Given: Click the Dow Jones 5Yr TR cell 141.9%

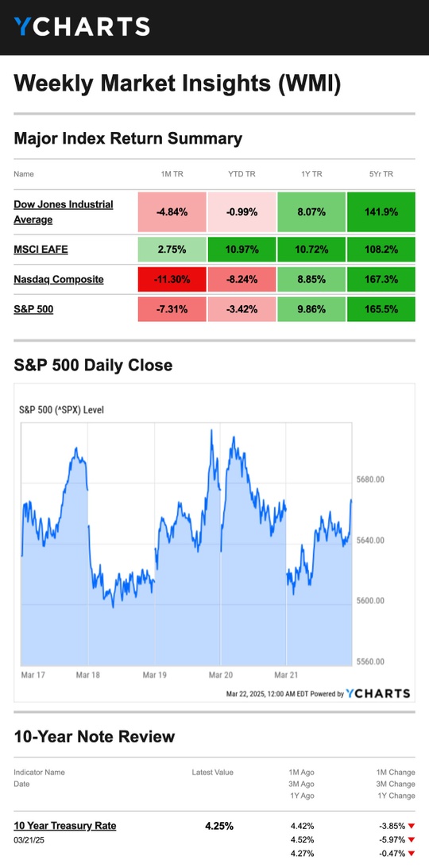Looking at the screenshot, I should tap(381, 212).
